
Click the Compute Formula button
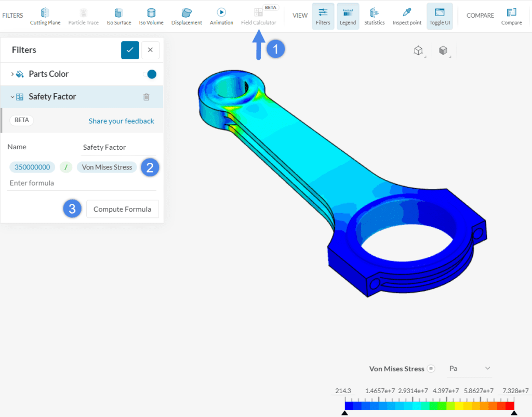coord(122,209)
